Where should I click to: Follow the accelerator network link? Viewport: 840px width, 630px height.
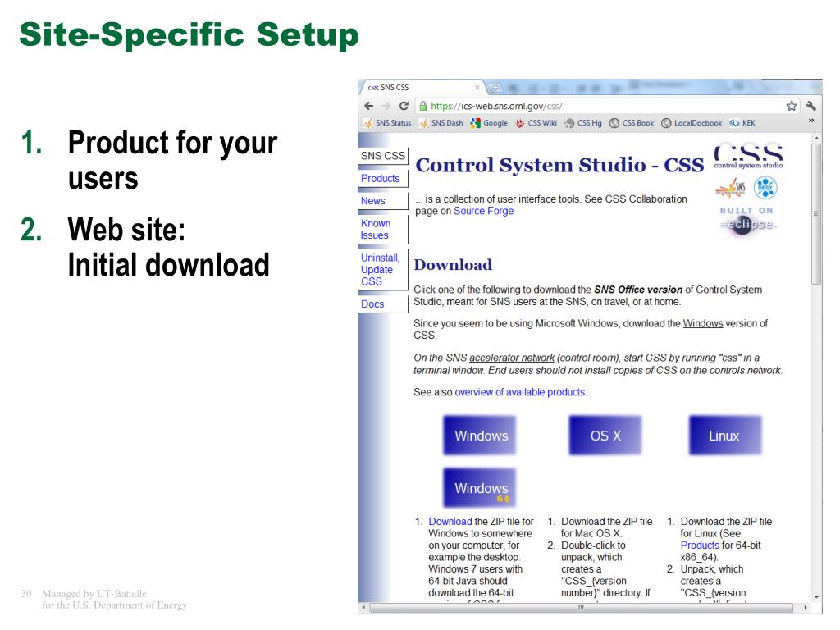(512, 358)
